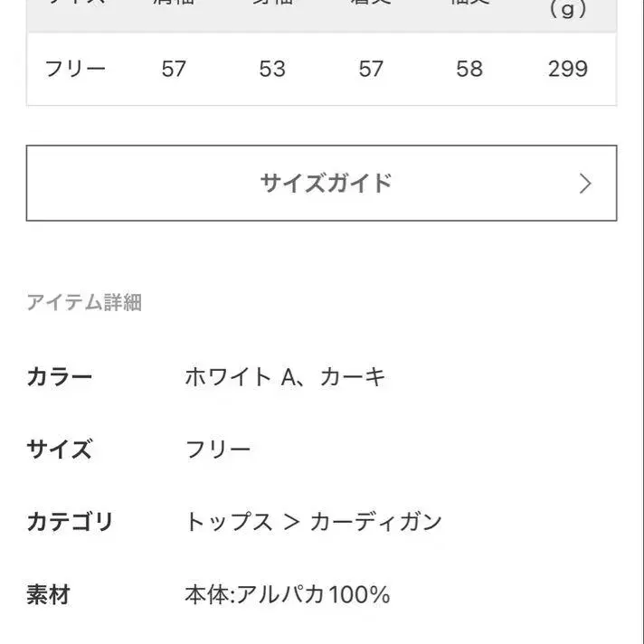644x644 pixels.
Task: Open the カーディガン category link
Action: 375,522
